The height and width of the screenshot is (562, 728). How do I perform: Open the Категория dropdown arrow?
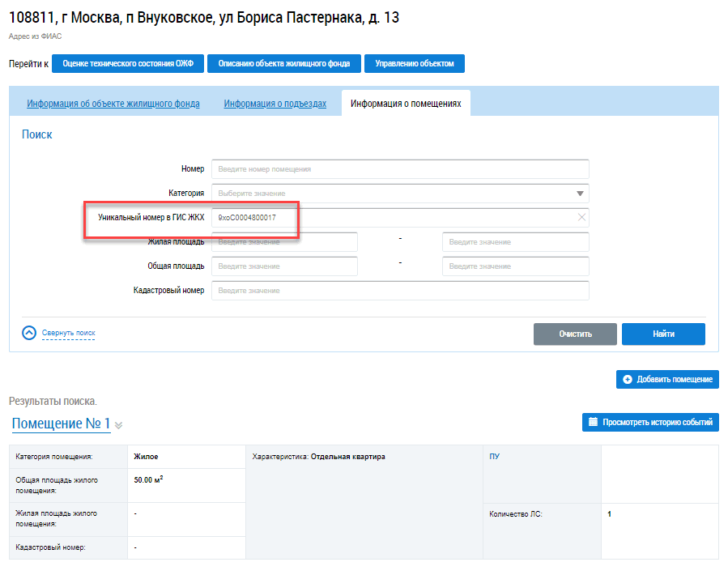tap(580, 194)
